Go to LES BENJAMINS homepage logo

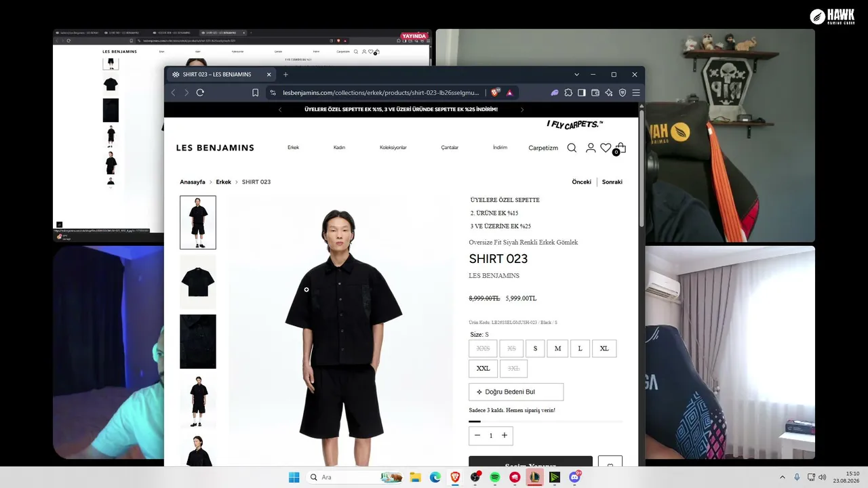tap(215, 148)
